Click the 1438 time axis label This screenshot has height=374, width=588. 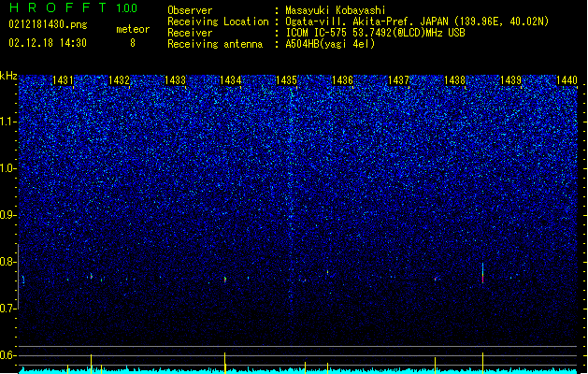coord(455,80)
